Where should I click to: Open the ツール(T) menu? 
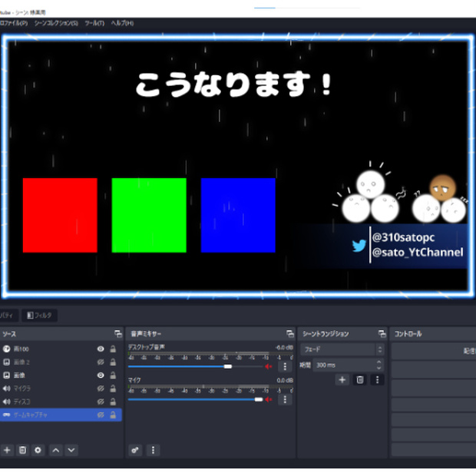tap(94, 23)
